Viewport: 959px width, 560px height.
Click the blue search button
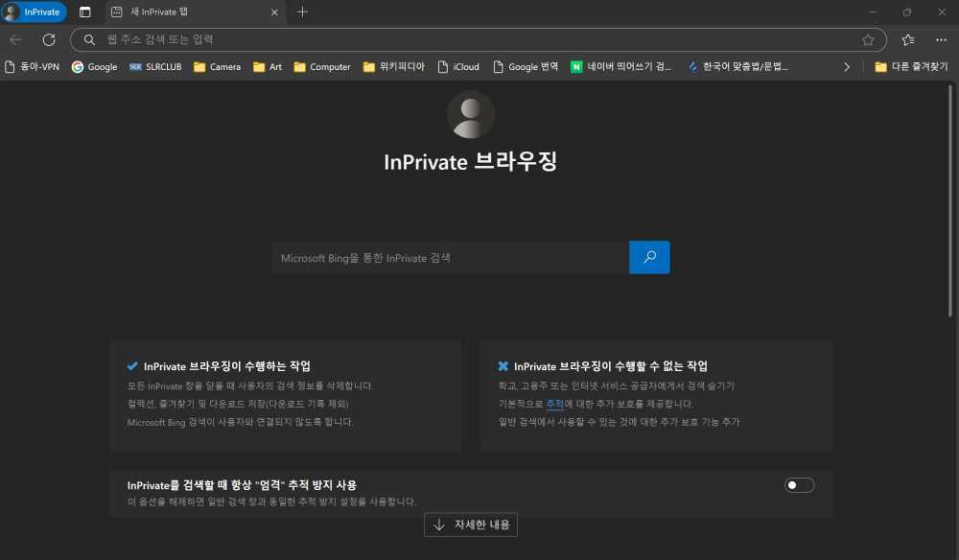pos(649,257)
